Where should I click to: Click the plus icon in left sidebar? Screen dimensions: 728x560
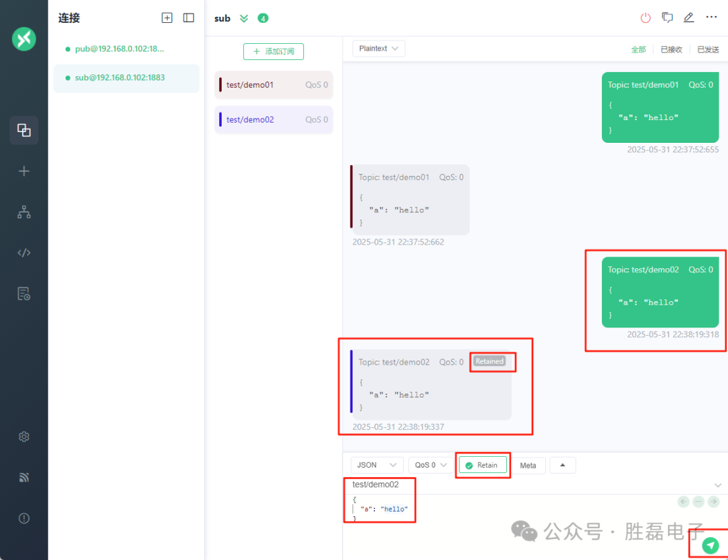[x=24, y=171]
